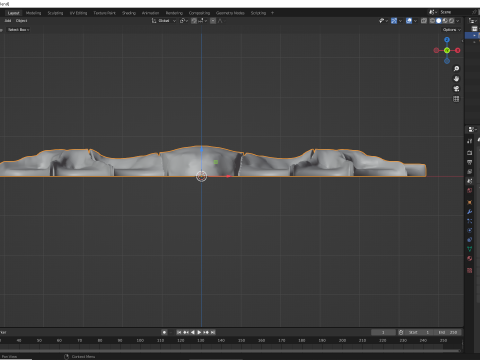Jump to the first frame
This screenshot has height=360, width=480.
pyautogui.click(x=179, y=332)
